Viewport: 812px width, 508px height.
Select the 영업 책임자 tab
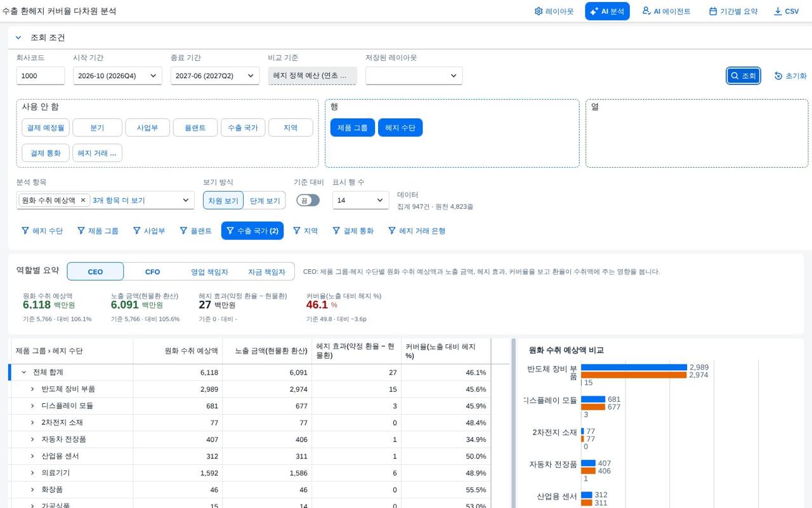pyautogui.click(x=209, y=272)
